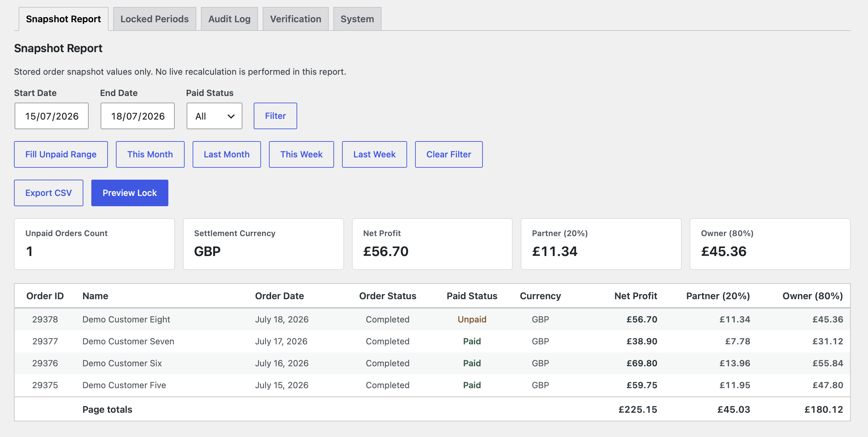
Task: Select Demo Customer Five name cell
Action: click(124, 385)
